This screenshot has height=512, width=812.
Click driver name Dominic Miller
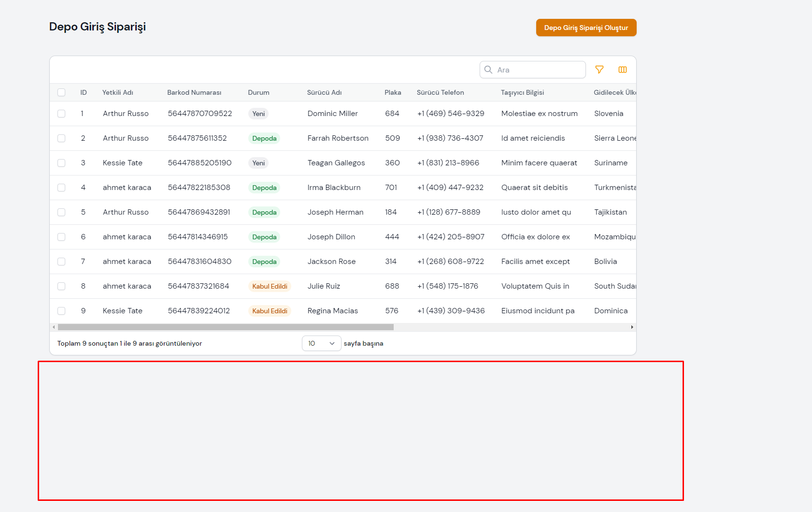(x=333, y=114)
